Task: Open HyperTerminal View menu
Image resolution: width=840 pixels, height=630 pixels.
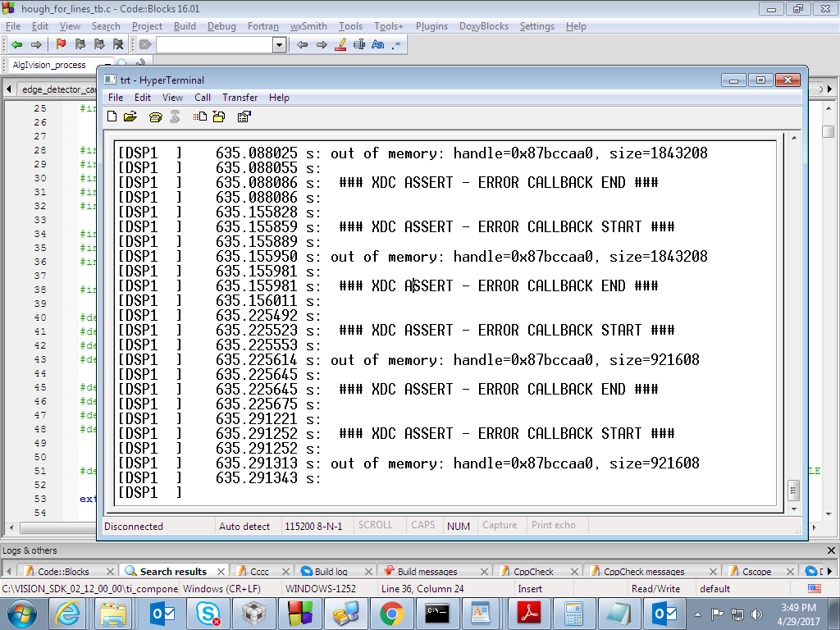Action: pyautogui.click(x=172, y=98)
